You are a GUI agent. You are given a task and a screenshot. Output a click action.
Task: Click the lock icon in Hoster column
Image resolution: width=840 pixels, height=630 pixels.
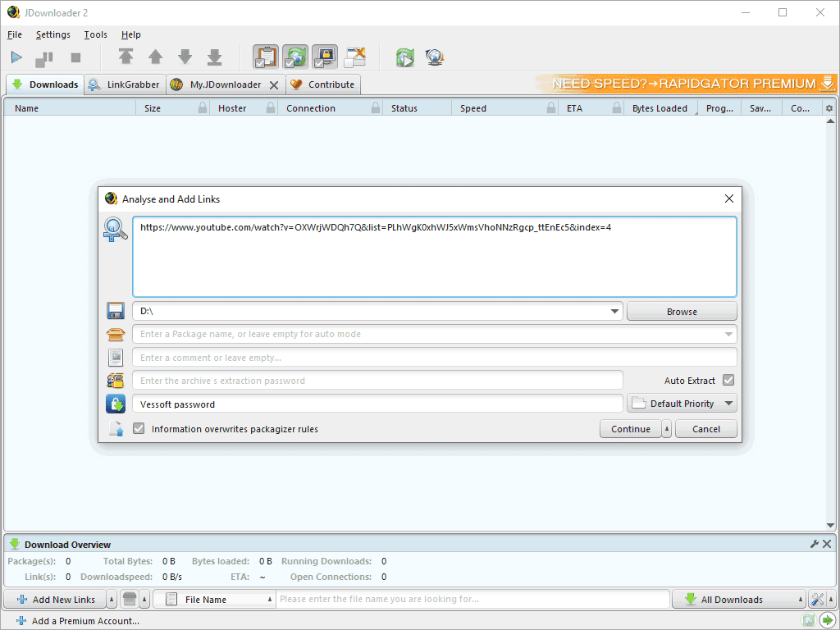pos(271,107)
